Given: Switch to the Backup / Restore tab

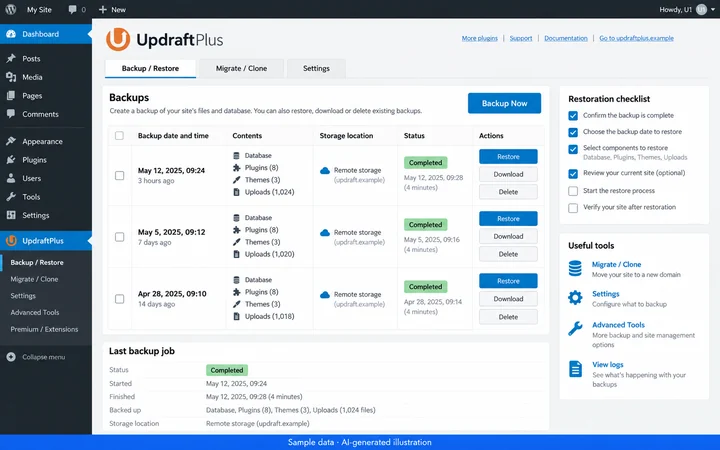Looking at the screenshot, I should pos(151,68).
